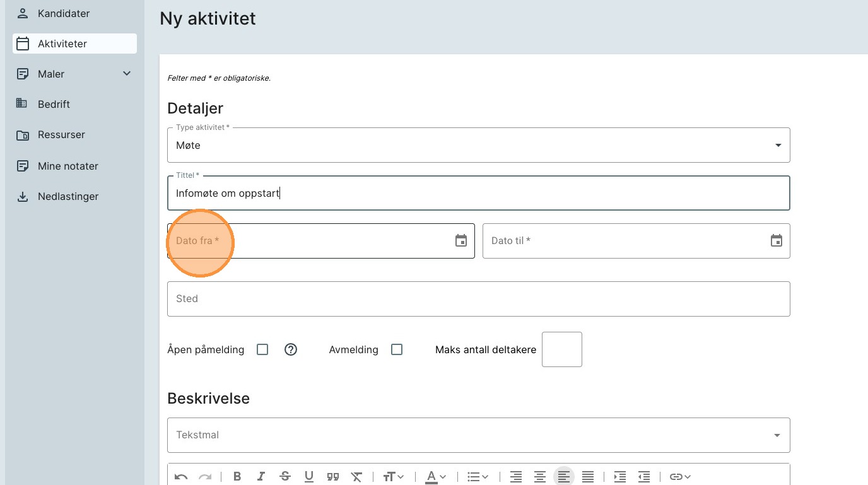Enable the Åpen påmelding checkbox

click(x=262, y=349)
